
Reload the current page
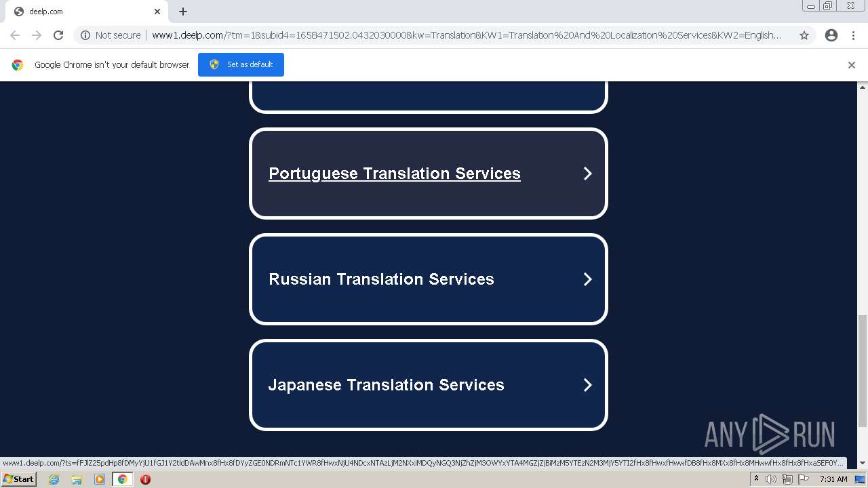coord(58,35)
